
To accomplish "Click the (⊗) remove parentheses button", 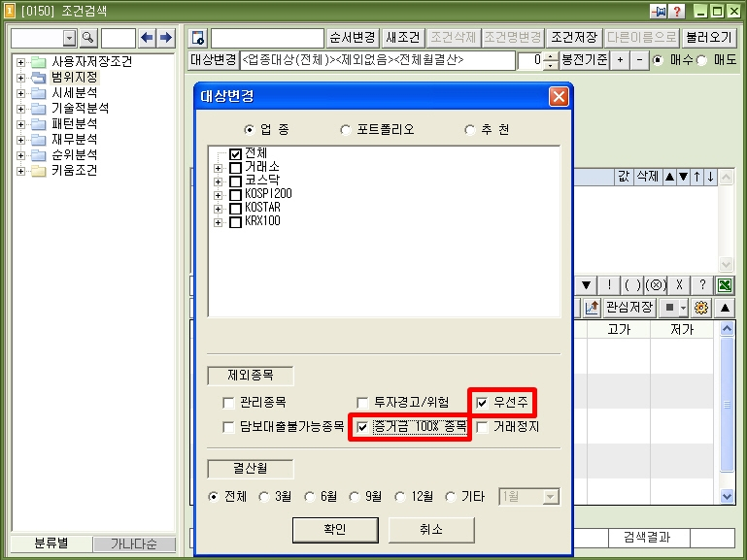I will (656, 285).
